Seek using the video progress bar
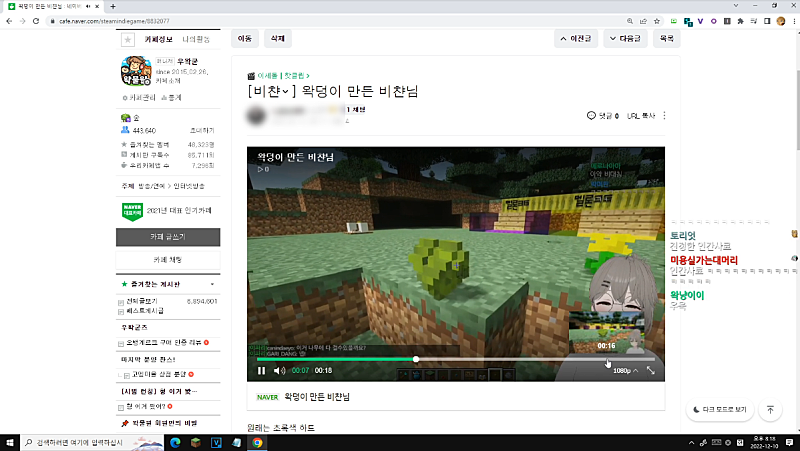Viewport: 800px width, 451px height. click(x=456, y=359)
